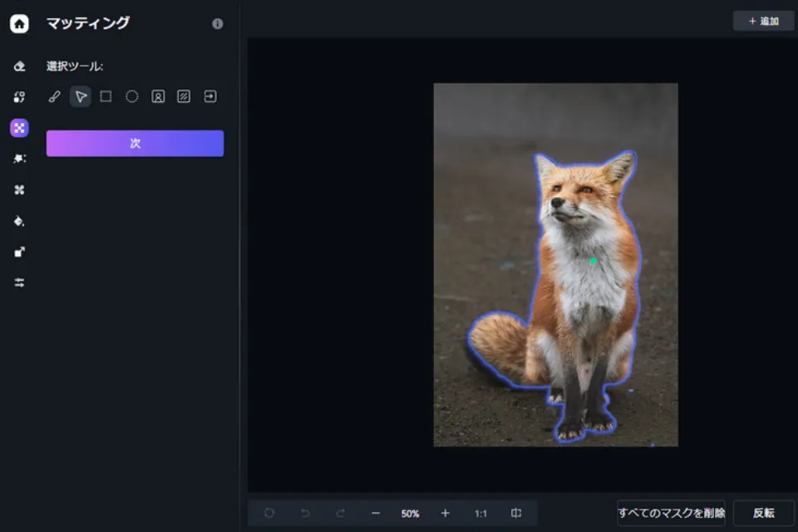Viewport: 798px width, 532px height.
Task: Click the home icon in the sidebar
Action: 19,24
